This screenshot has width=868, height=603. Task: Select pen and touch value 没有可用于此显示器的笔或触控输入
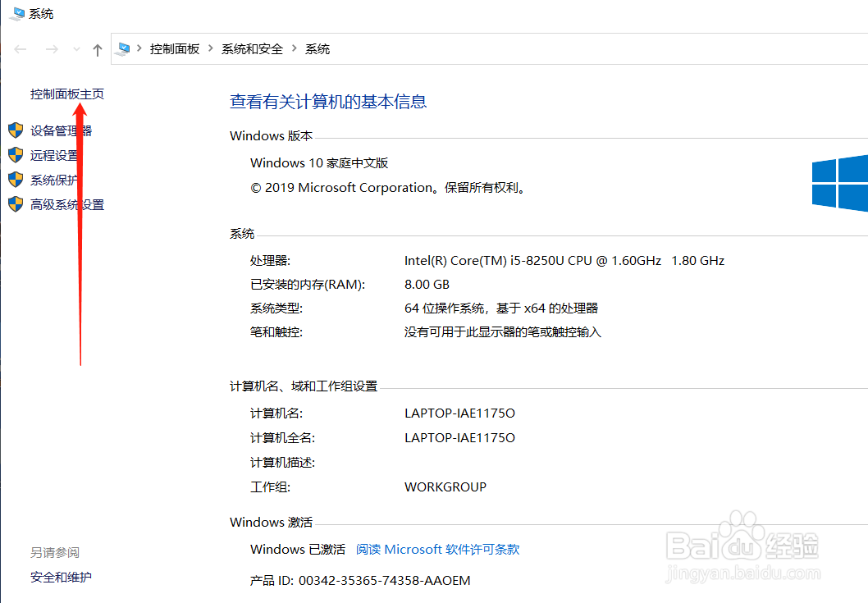coord(503,332)
